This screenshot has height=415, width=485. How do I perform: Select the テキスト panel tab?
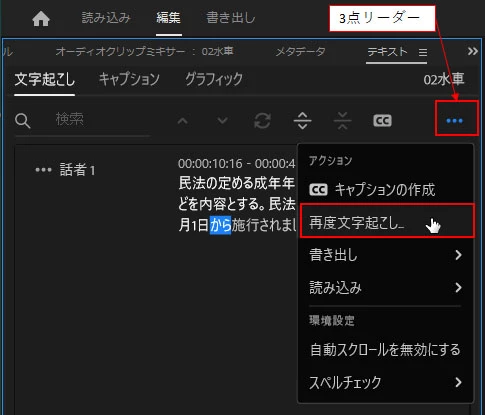point(387,52)
